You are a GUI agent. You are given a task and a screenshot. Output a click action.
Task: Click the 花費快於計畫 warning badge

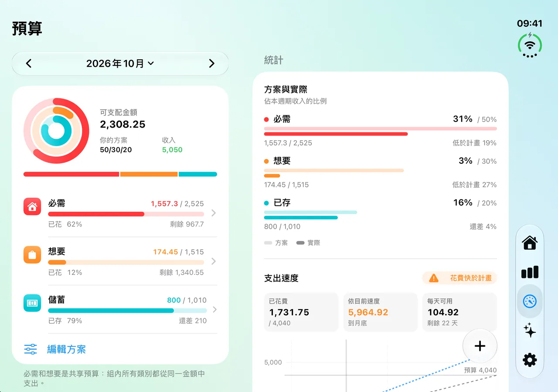click(x=459, y=278)
